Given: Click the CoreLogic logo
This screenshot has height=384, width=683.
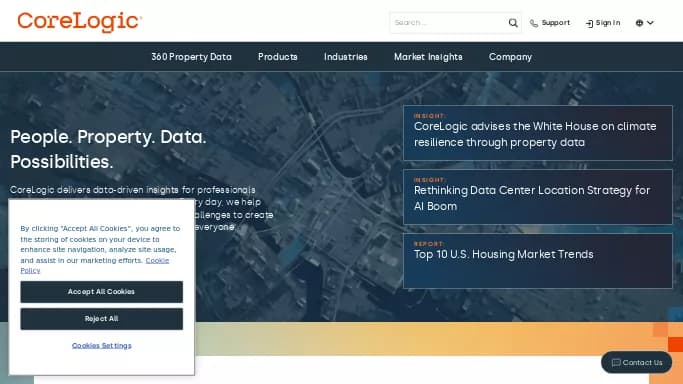Looking at the screenshot, I should click(x=80, y=22).
